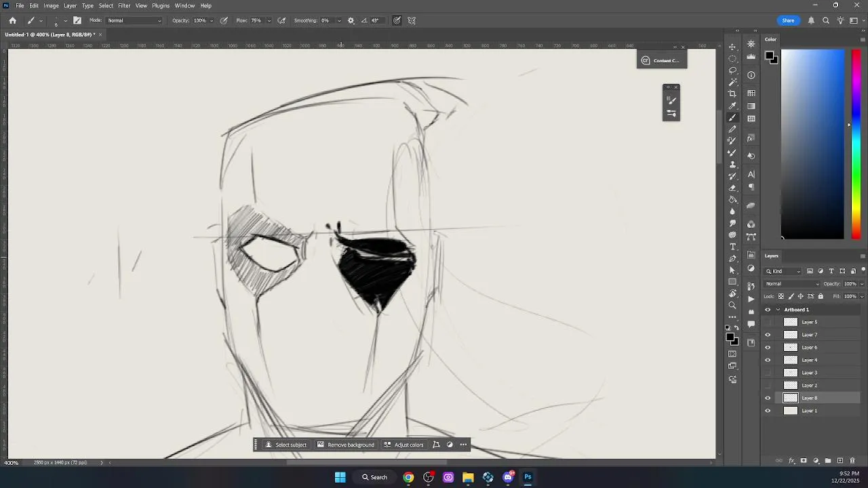Open the Actions play panel icon

coord(751,299)
